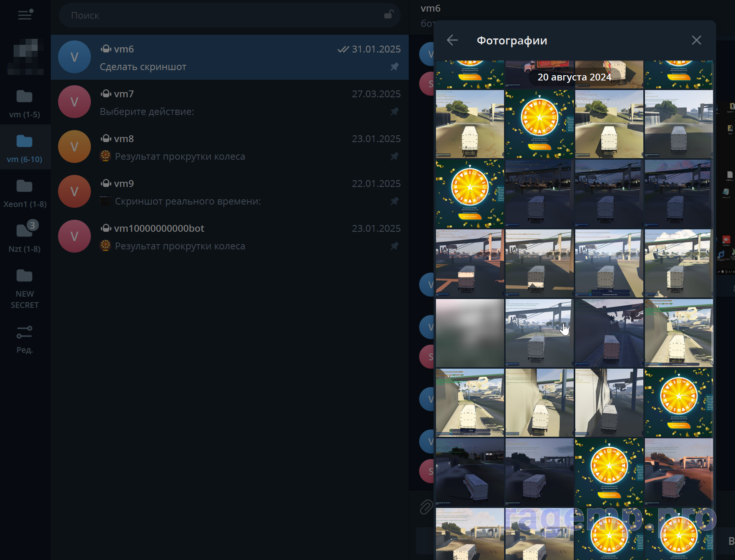
Task: Click the Поиск search field
Action: click(224, 15)
